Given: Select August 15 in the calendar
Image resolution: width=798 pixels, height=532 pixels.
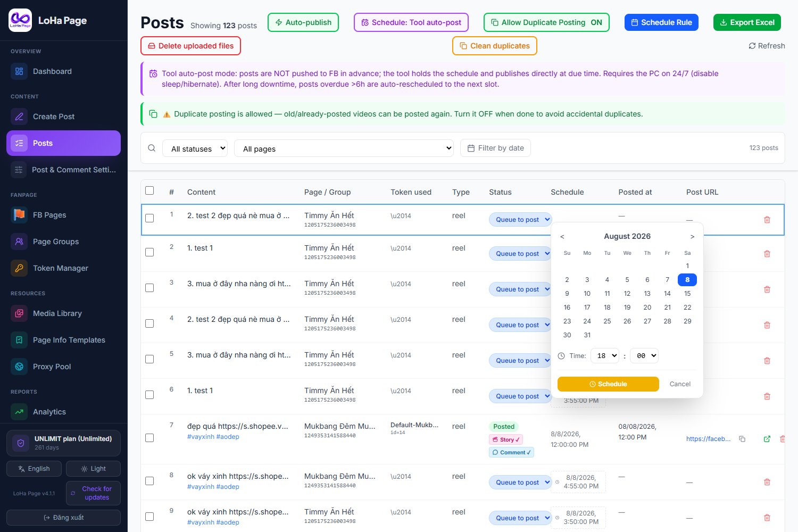Looking at the screenshot, I should (x=687, y=294).
